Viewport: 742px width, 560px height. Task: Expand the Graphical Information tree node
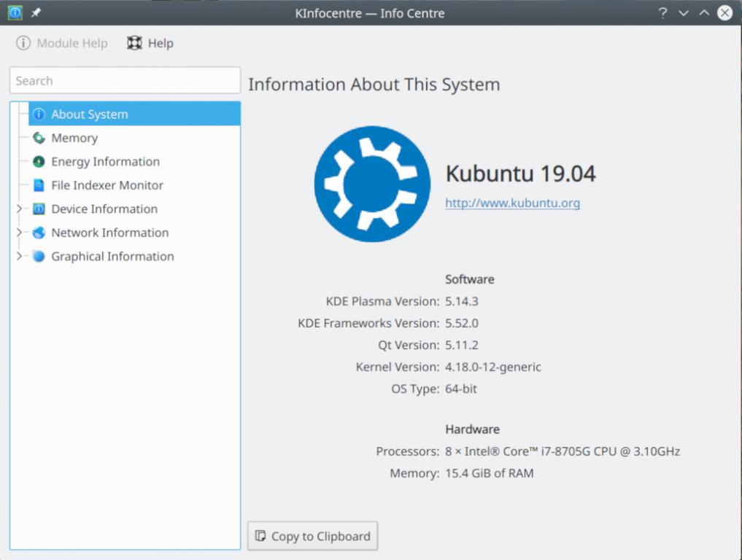pyautogui.click(x=20, y=257)
